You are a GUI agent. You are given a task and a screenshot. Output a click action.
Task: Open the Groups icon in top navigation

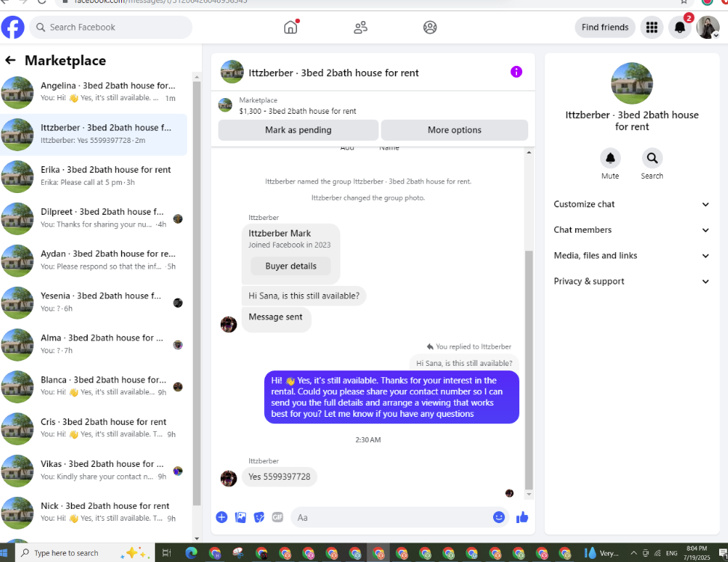point(430,28)
